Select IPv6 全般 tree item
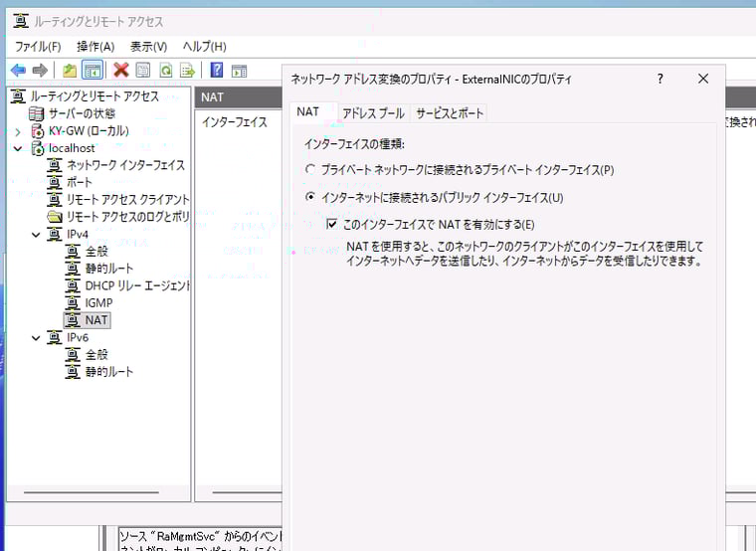Image resolution: width=756 pixels, height=551 pixels. coord(96,355)
